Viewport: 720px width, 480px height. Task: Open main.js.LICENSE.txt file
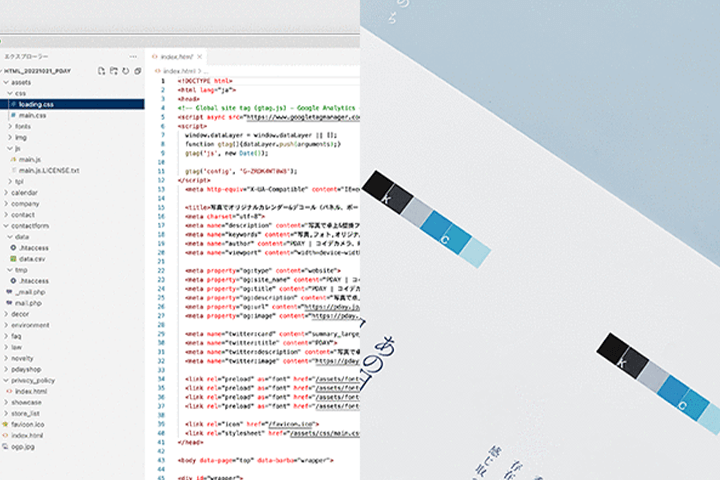49,170
